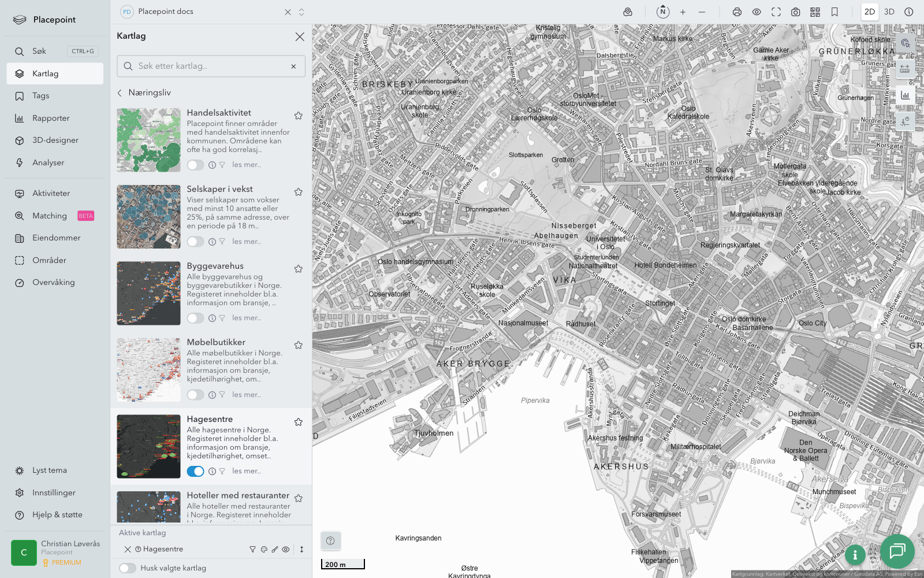Click the bookmark icon in top toolbar

pyautogui.click(x=834, y=12)
